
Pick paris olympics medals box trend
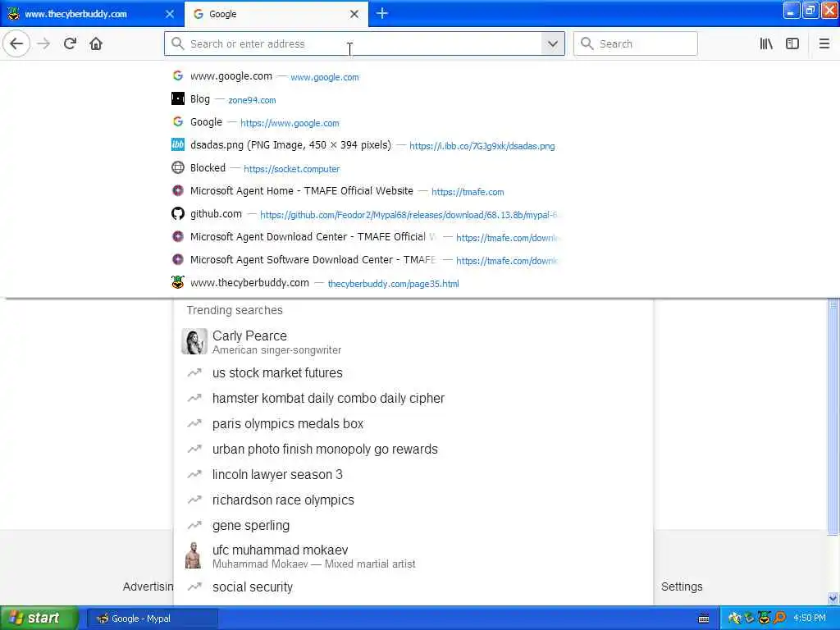[413, 424]
